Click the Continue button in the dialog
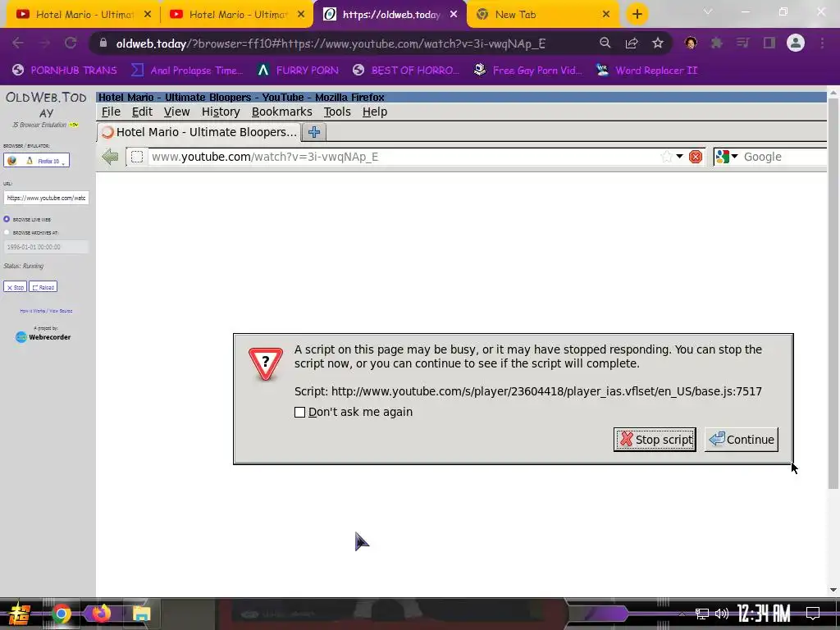This screenshot has width=840, height=630. click(x=742, y=440)
